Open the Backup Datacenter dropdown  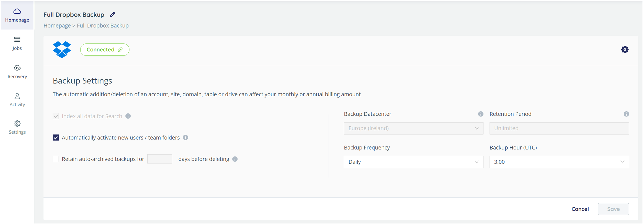click(414, 128)
